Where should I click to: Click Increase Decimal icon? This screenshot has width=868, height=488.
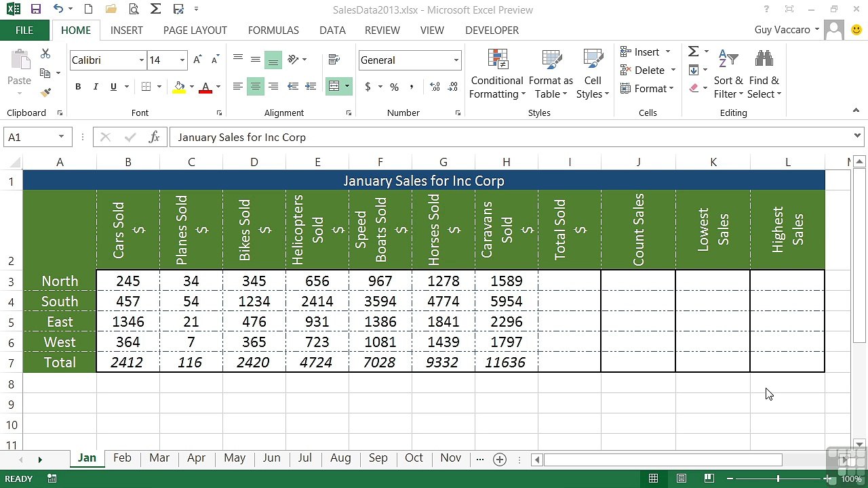[435, 87]
